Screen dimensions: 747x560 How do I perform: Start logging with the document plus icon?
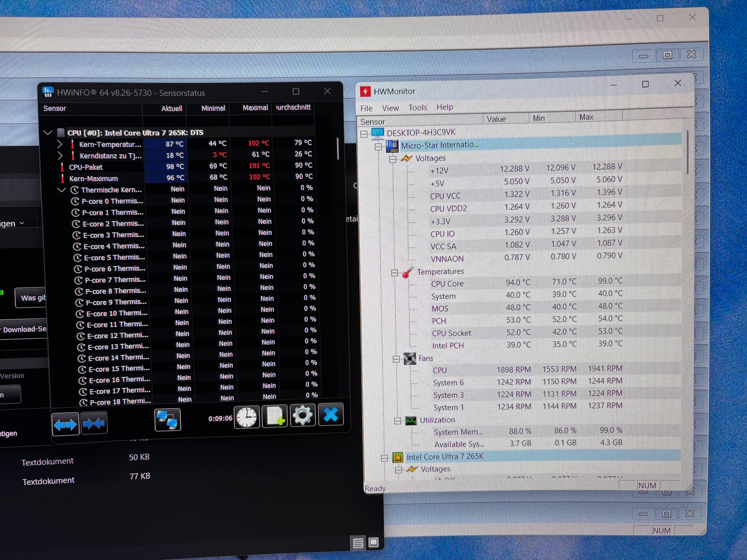pyautogui.click(x=275, y=416)
